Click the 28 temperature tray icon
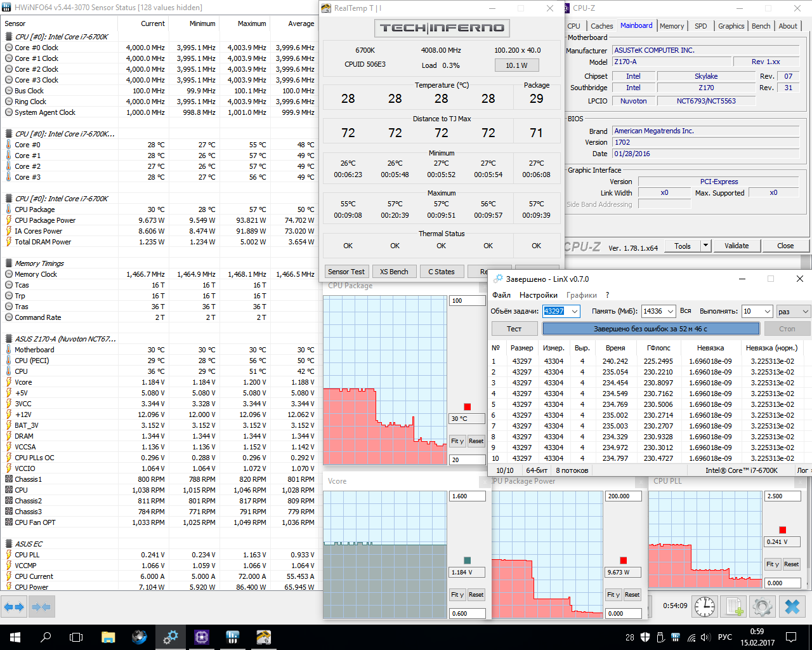The width and height of the screenshot is (812, 650). 629,637
